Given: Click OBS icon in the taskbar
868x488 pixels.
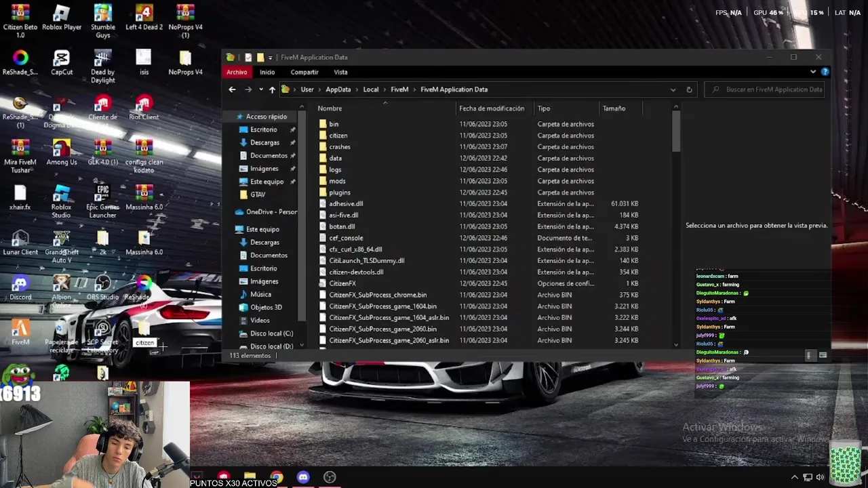Looking at the screenshot, I should [x=330, y=477].
